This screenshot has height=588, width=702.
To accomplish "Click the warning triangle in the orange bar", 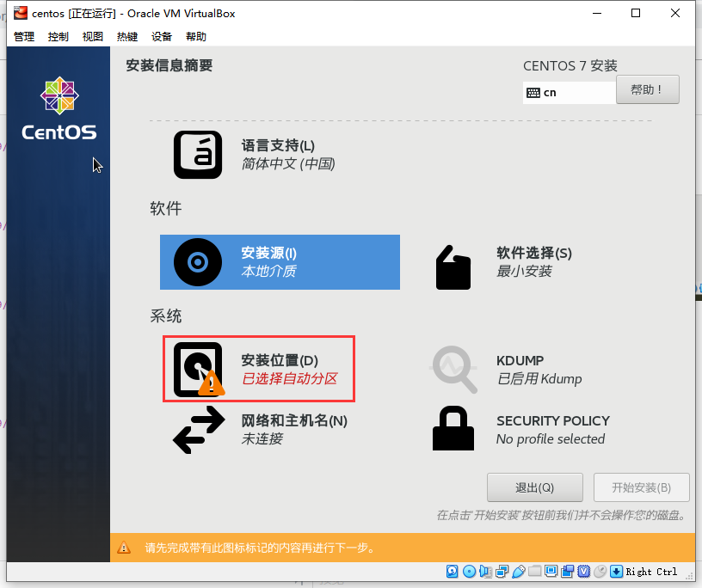I will (x=124, y=548).
